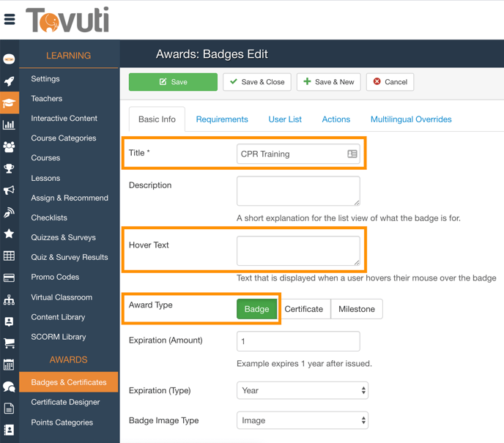The image size is (504, 443).
Task: Open the Expiration (Type) Year dropdown
Action: click(x=302, y=391)
